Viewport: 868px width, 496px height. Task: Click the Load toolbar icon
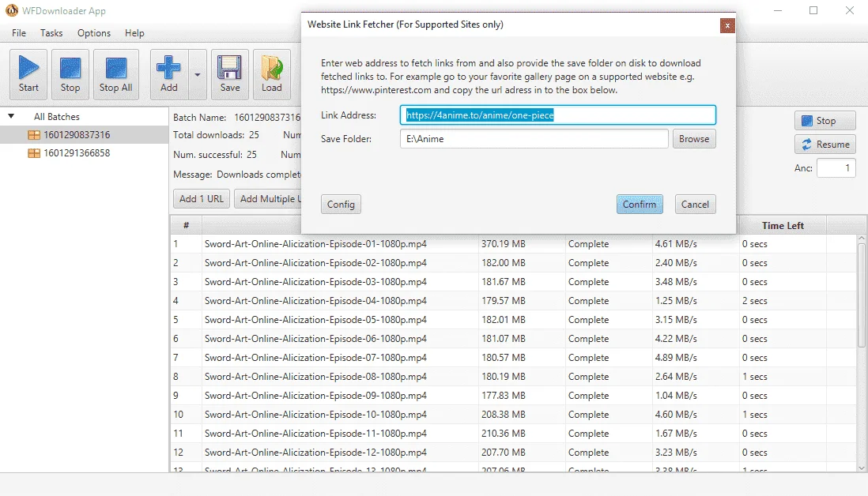point(272,75)
